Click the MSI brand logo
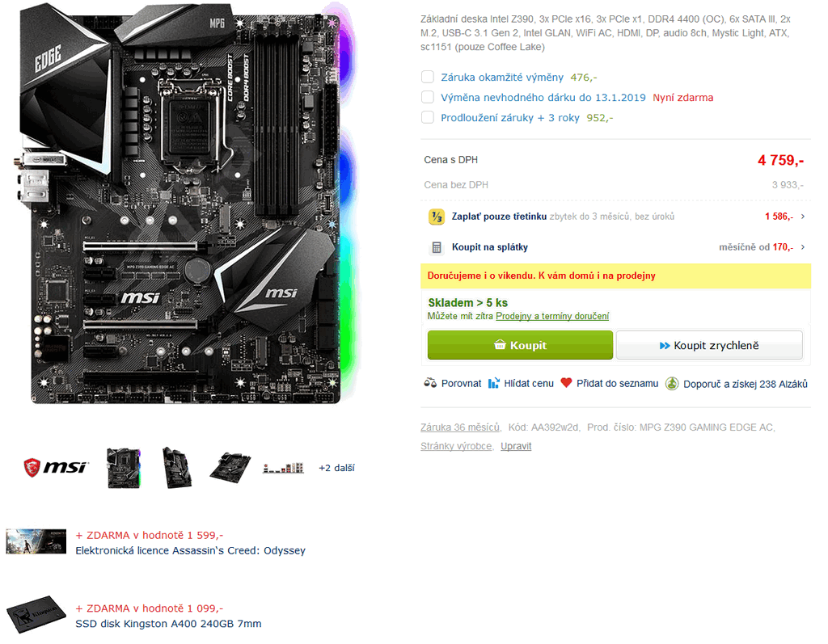The image size is (828, 644). click(x=56, y=467)
